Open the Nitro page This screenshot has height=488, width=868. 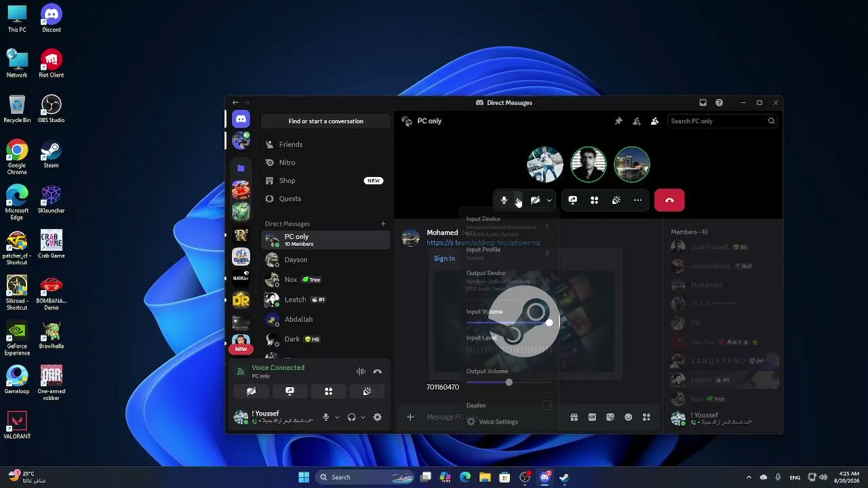pos(326,163)
